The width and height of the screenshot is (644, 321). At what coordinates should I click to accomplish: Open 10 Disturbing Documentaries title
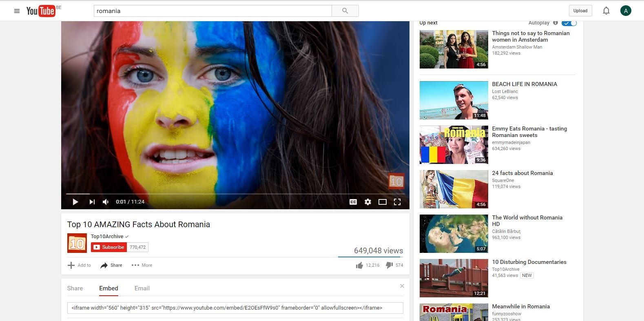529,262
